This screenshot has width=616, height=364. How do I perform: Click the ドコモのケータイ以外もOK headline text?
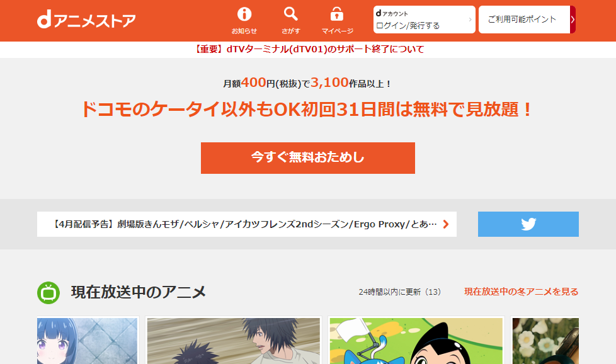coord(307,109)
